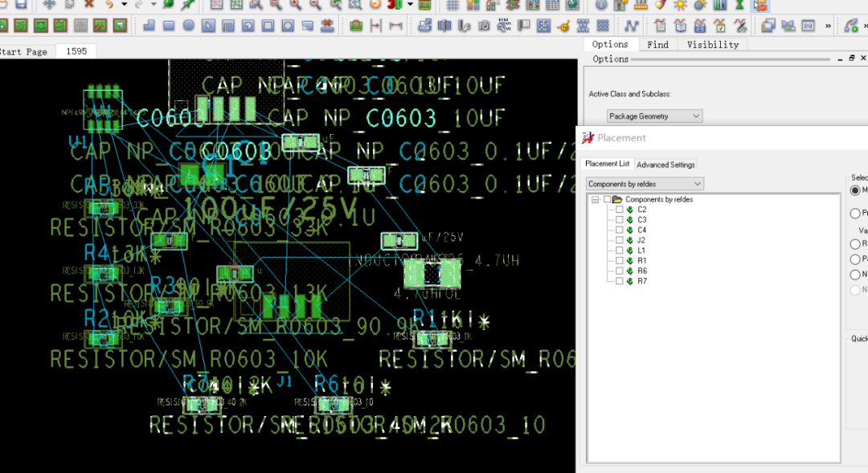
Task: Click the add connect route icon
Action: click(x=631, y=26)
